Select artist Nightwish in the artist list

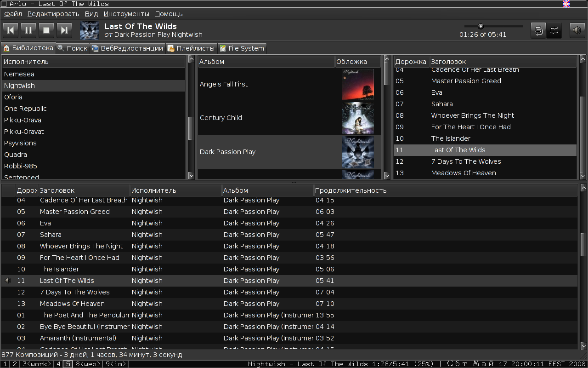[x=94, y=86]
